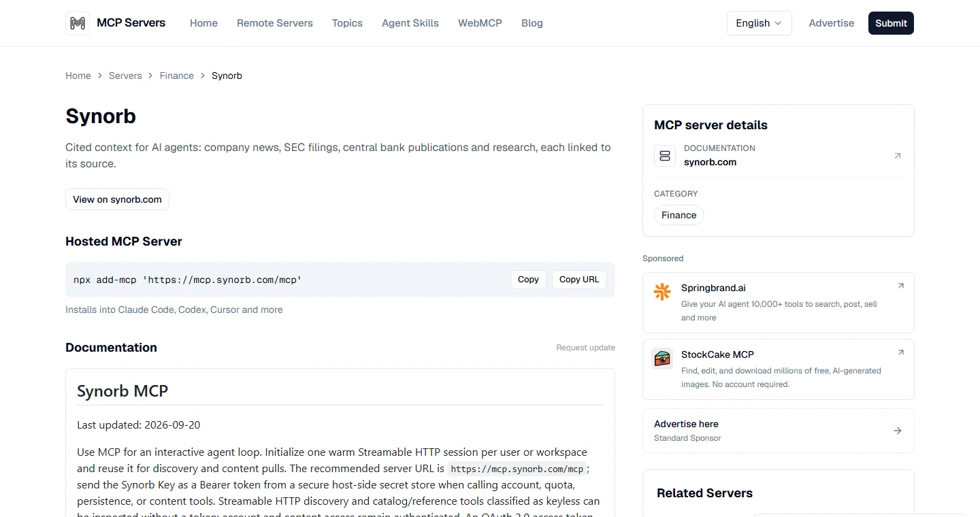Click the inline https://mcp.synorb.com/mcp code in documentation
Image resolution: width=980 pixels, height=517 pixels.
point(517,469)
